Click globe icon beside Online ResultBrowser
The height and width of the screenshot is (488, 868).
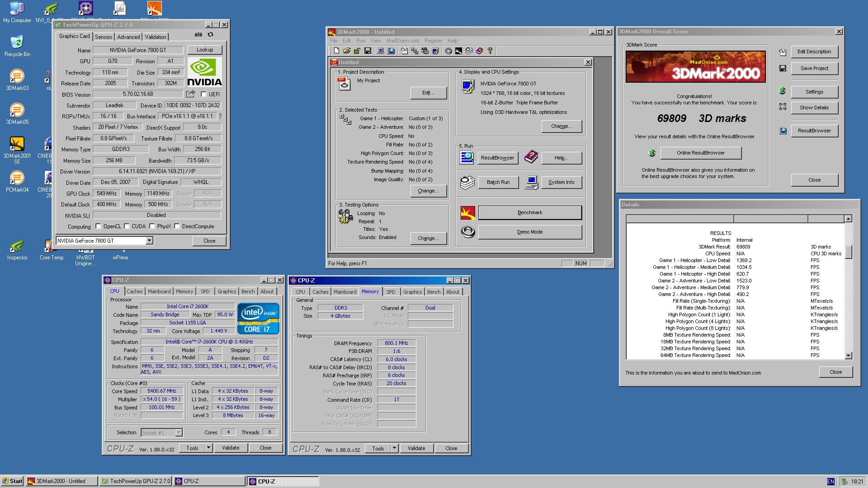(652, 153)
